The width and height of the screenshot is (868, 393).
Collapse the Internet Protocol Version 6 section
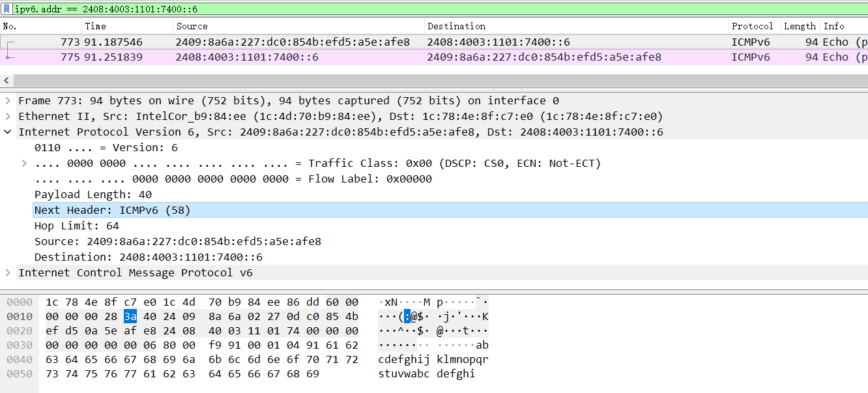tap(8, 132)
